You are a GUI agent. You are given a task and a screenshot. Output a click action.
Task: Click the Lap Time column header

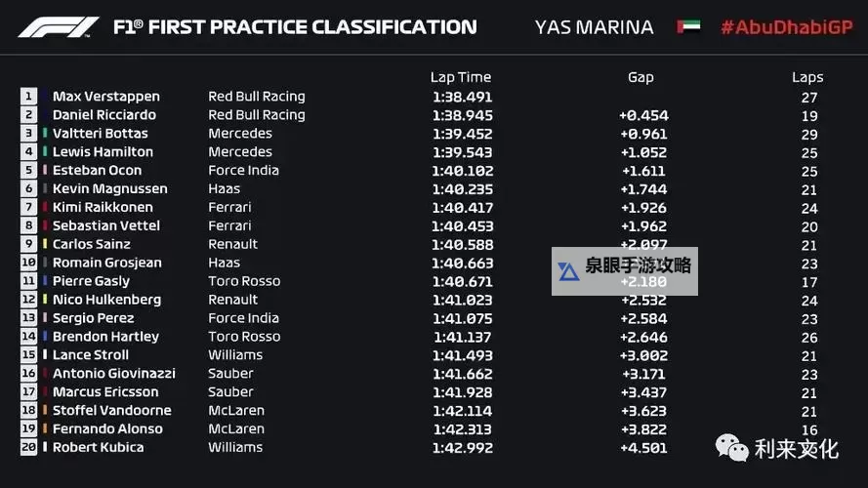(462, 77)
